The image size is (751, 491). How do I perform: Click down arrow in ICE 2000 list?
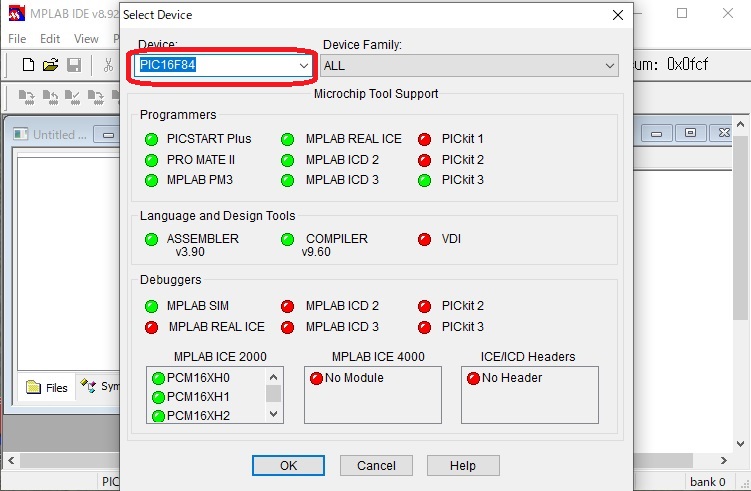pyautogui.click(x=273, y=414)
